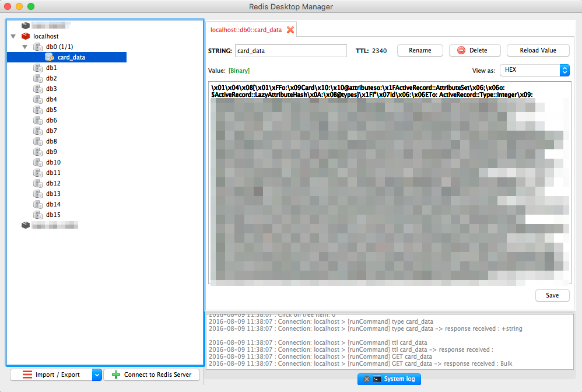Screen dimensions: 582x392
Task: Click the db7 database icon
Action: 38,131
